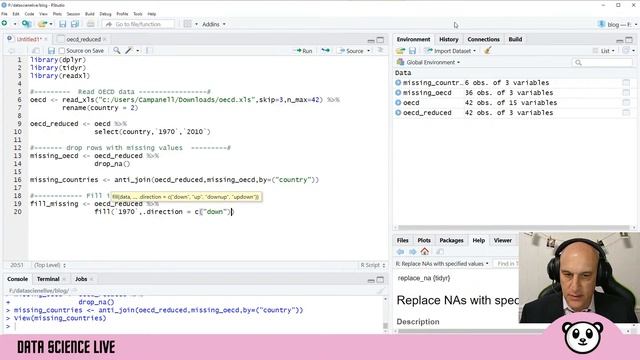Open the Addins dropdown

(x=214, y=24)
